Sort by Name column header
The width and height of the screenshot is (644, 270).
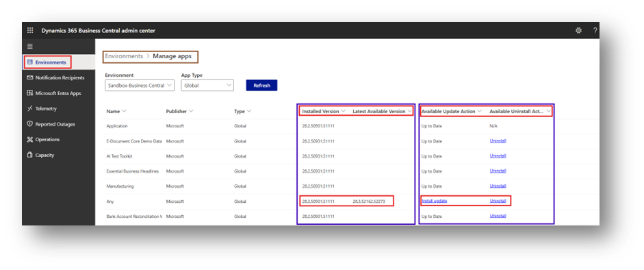[x=114, y=112]
